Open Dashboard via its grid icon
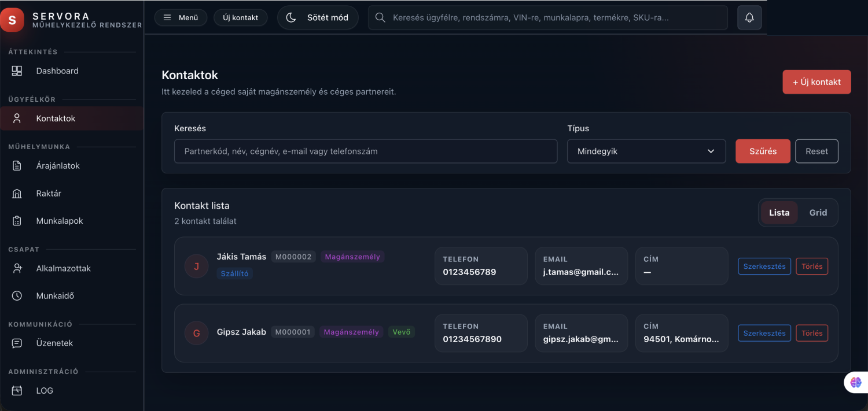 tap(17, 71)
